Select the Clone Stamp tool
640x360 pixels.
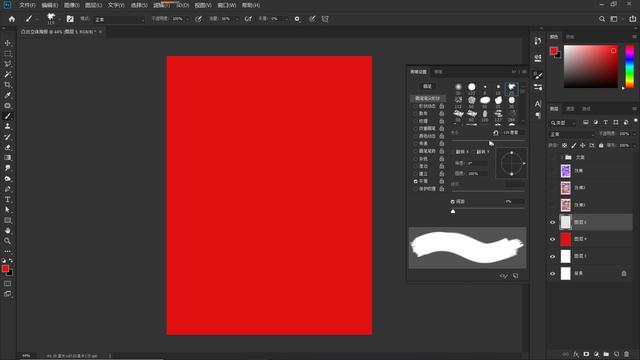pyautogui.click(x=7, y=127)
